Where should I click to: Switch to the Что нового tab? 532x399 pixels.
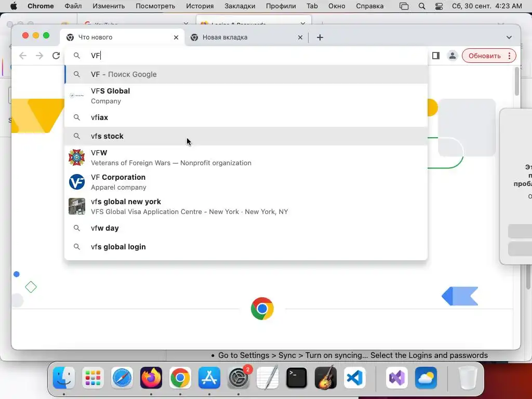tap(122, 37)
